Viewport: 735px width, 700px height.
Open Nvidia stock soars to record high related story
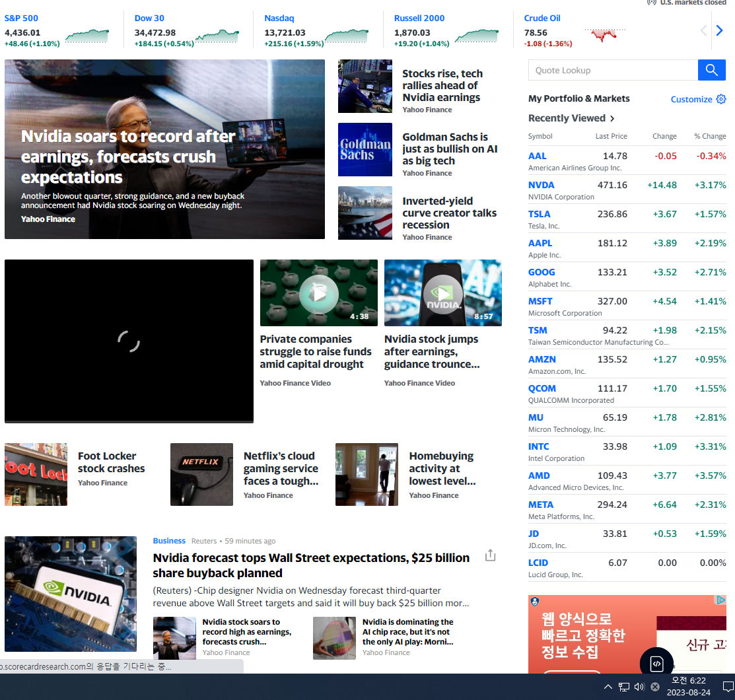pos(246,632)
